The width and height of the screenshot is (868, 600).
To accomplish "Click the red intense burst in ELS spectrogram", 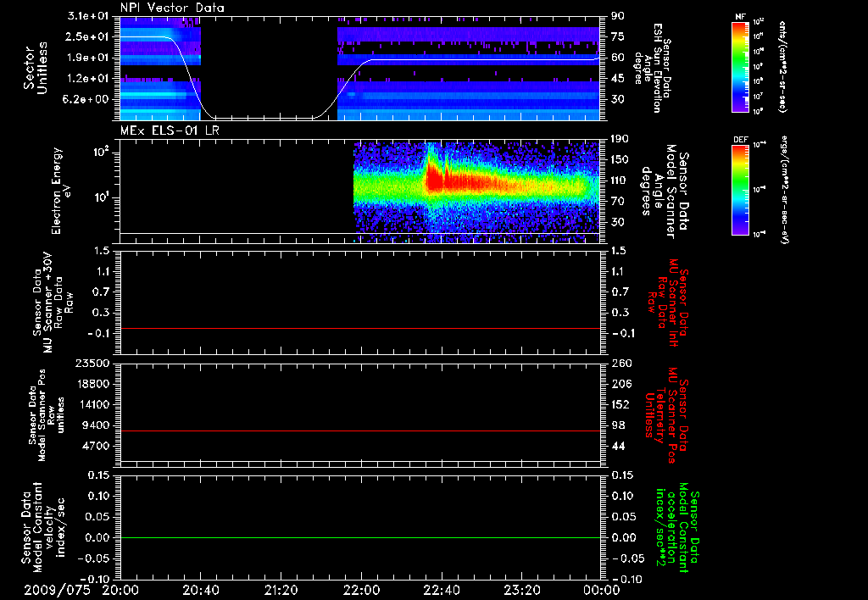I will pyautogui.click(x=433, y=177).
